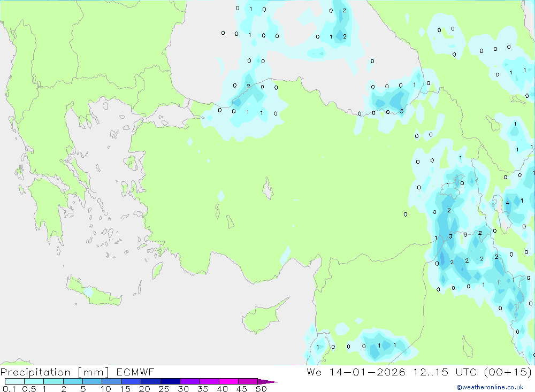
Task: Click the 'Precipitation' title text
Action: point(35,372)
